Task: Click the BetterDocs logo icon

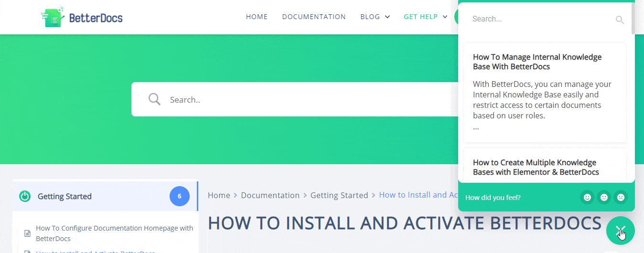Action: tap(53, 17)
